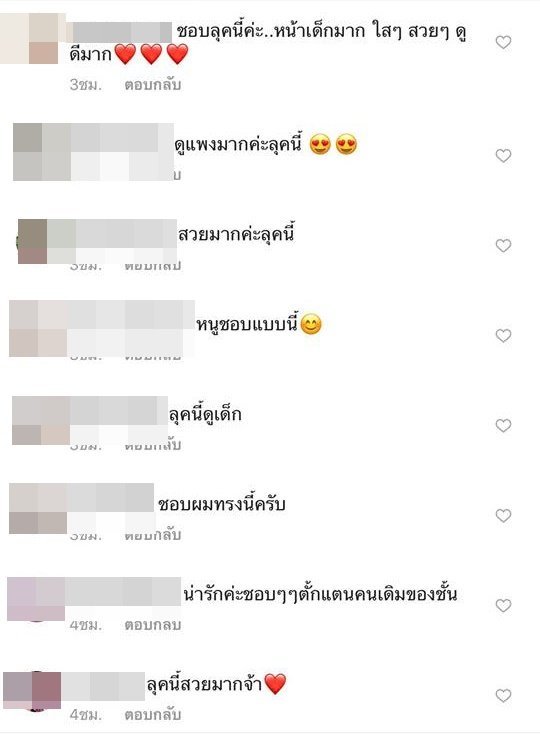
Task: Reply to the first comment with hearts
Action: pyautogui.click(x=152, y=85)
